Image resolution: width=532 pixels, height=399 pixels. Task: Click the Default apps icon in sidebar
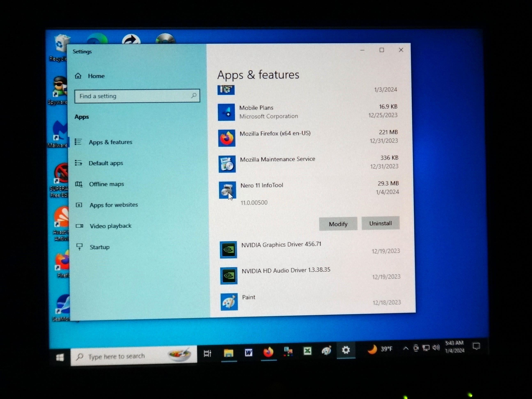[79, 163]
